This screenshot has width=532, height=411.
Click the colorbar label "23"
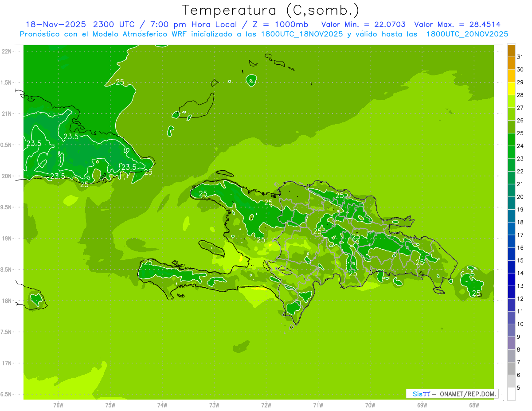pyautogui.click(x=520, y=158)
